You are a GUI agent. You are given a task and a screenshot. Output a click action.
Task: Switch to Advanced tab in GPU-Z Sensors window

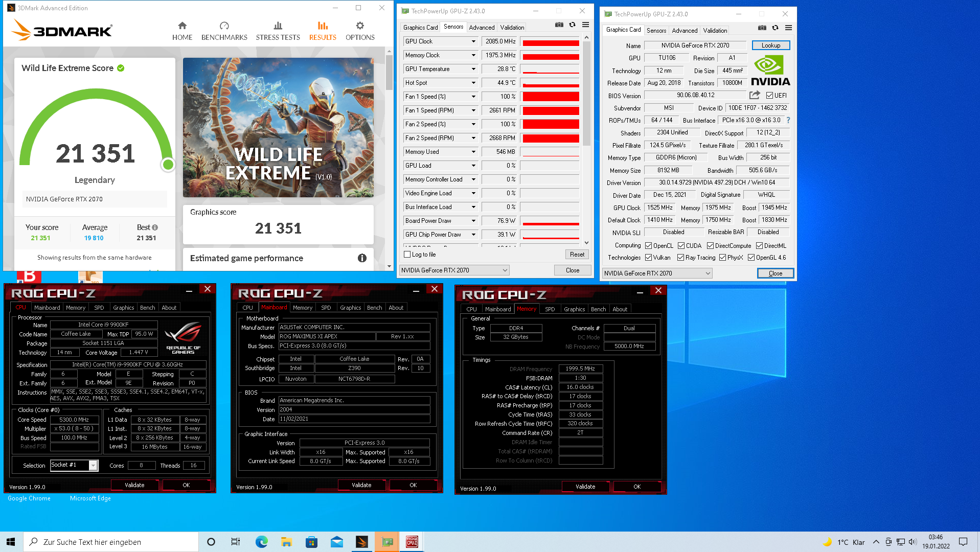click(482, 28)
